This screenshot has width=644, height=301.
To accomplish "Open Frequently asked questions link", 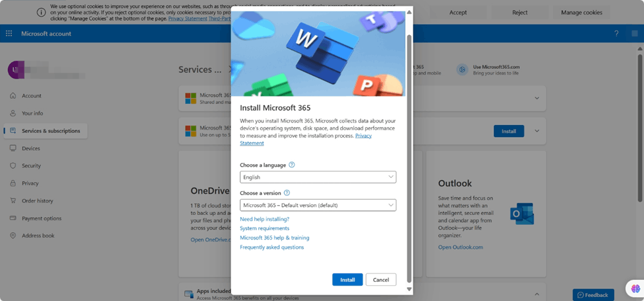I will 272,247.
